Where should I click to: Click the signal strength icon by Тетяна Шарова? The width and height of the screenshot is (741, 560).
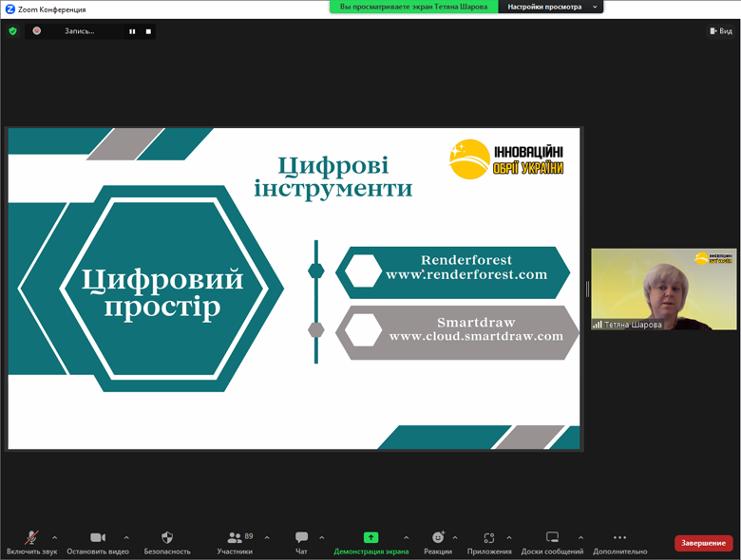coord(598,325)
